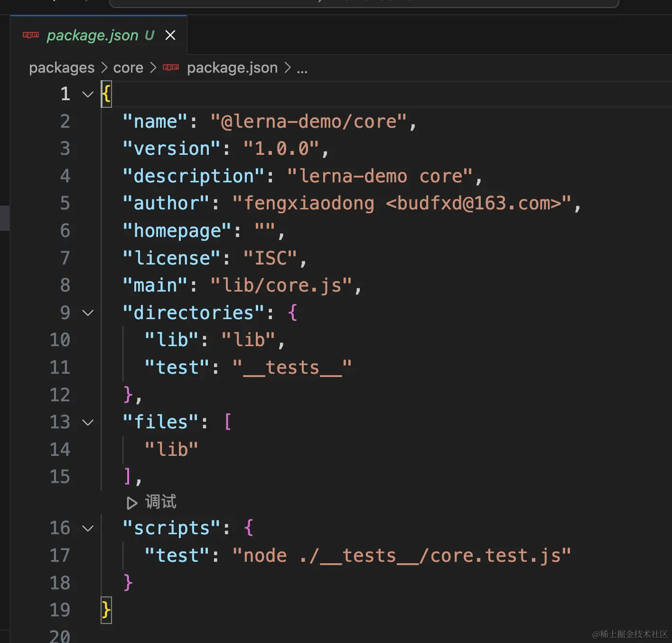Click the "lib" entry on line 14
The height and width of the screenshot is (643, 672).
[171, 449]
